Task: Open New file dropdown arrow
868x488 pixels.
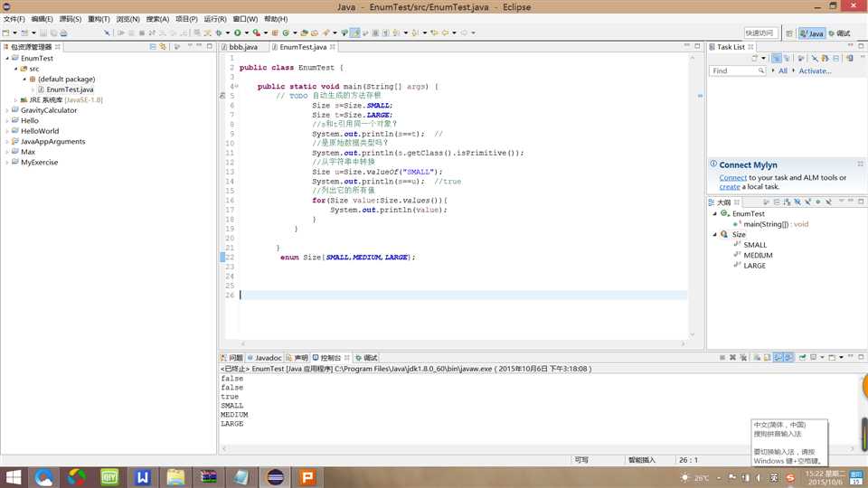Action: pos(15,33)
